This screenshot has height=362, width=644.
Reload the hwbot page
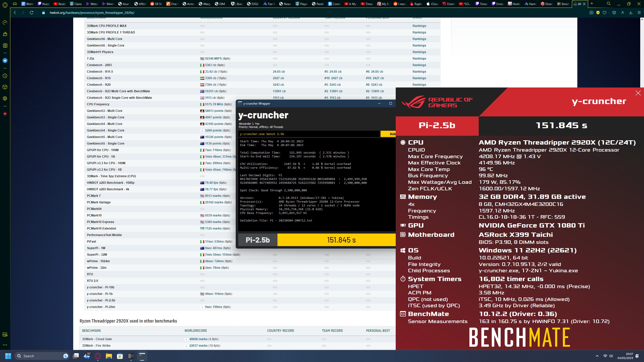[x=31, y=13]
